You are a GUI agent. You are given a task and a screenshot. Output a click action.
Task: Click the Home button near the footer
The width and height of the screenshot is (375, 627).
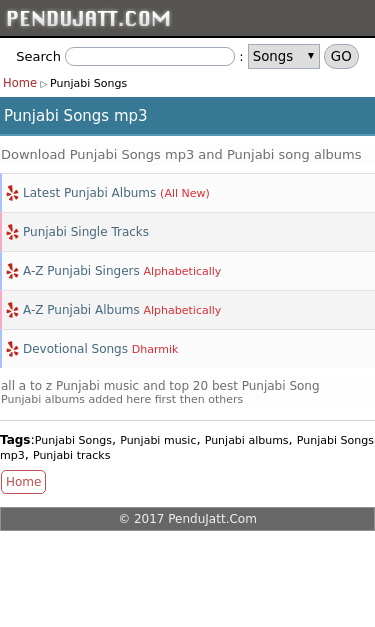pyautogui.click(x=24, y=482)
